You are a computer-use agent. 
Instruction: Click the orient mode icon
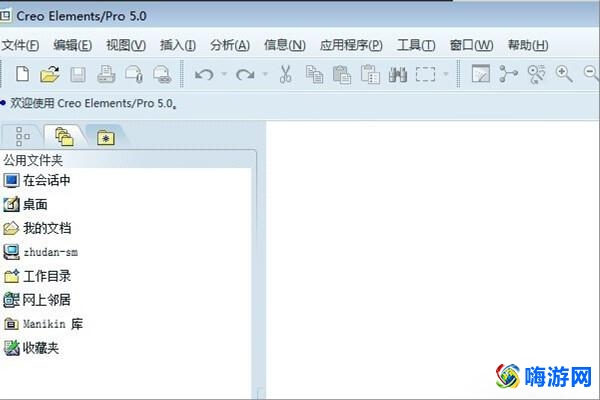tap(536, 74)
